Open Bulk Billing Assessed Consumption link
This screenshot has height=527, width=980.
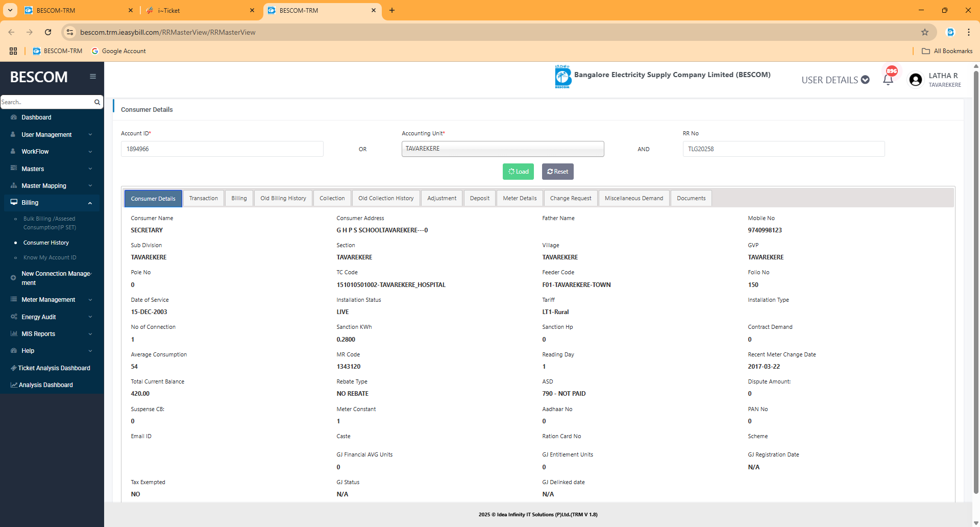50,223
